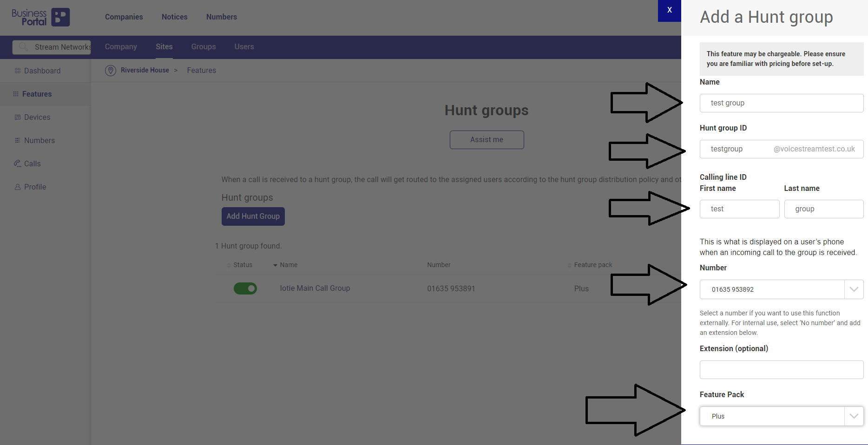Open the Dashboard from the sidebar

pos(17,71)
